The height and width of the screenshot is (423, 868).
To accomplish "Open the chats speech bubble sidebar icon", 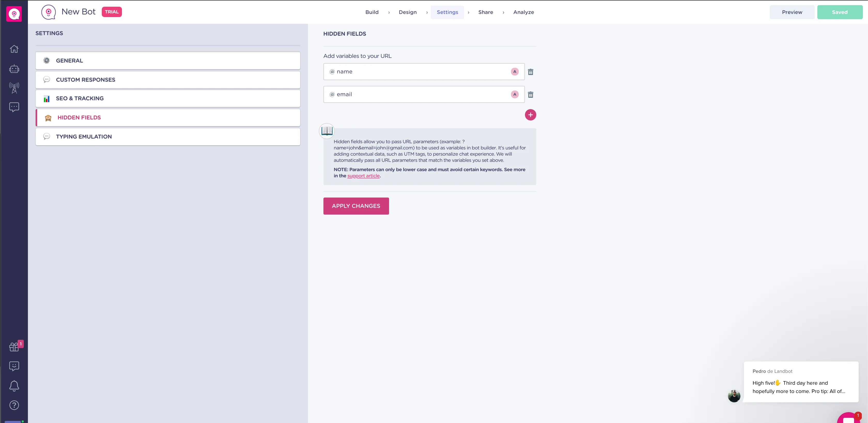I will coord(14,107).
